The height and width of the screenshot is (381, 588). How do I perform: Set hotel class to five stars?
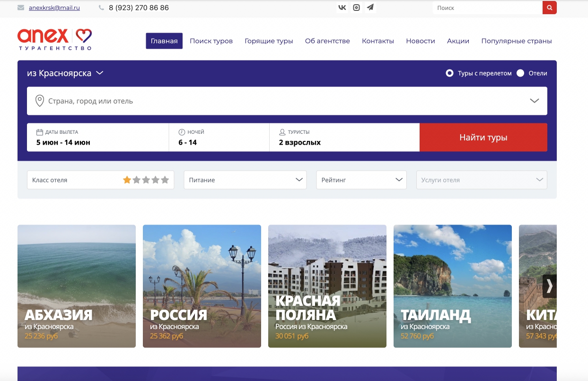pyautogui.click(x=165, y=180)
